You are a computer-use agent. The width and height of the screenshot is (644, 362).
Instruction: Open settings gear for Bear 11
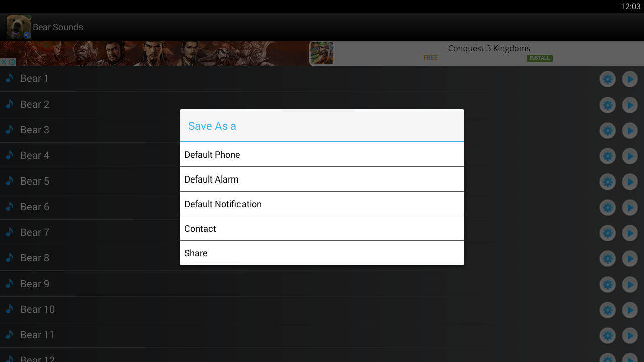coord(608,335)
